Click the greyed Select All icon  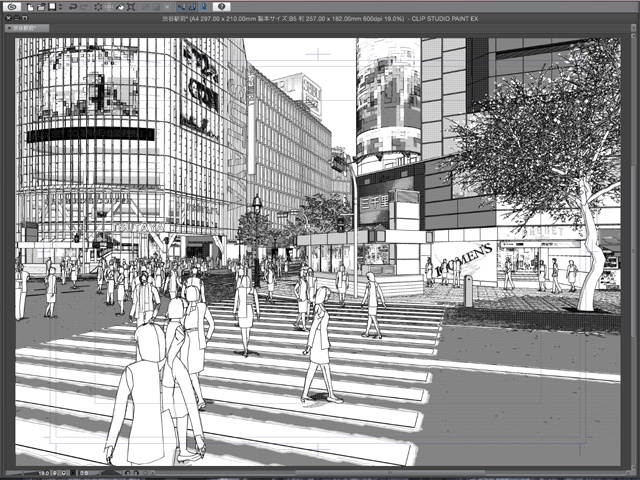tap(145, 7)
